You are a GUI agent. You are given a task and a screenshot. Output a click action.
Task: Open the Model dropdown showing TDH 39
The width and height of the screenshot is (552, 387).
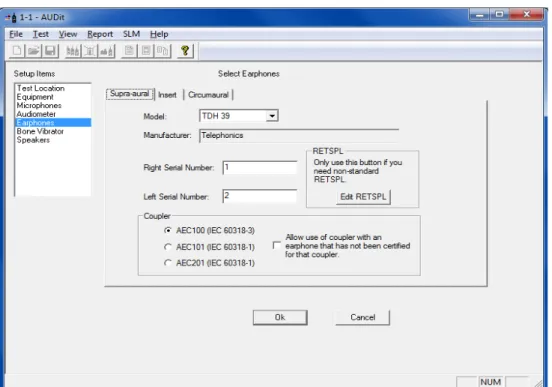point(272,116)
